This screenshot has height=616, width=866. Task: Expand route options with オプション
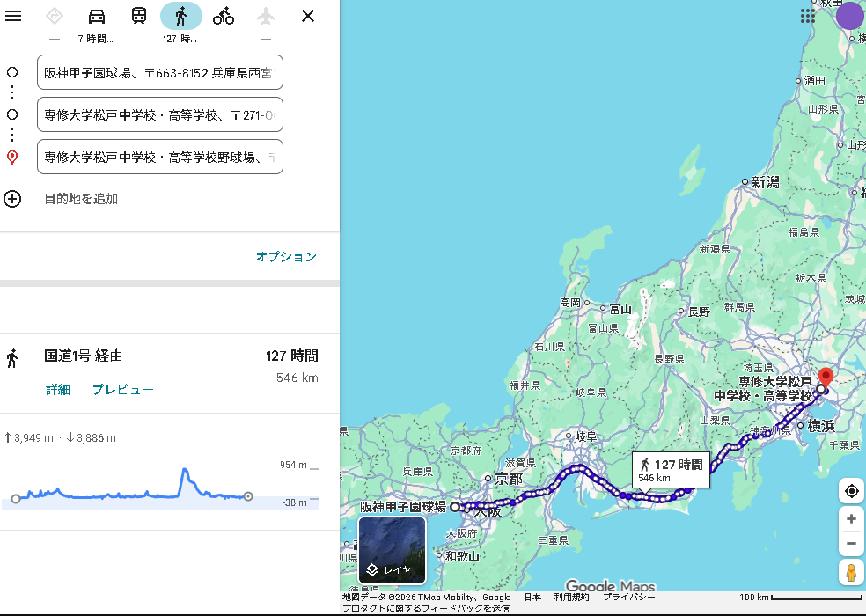coord(286,257)
